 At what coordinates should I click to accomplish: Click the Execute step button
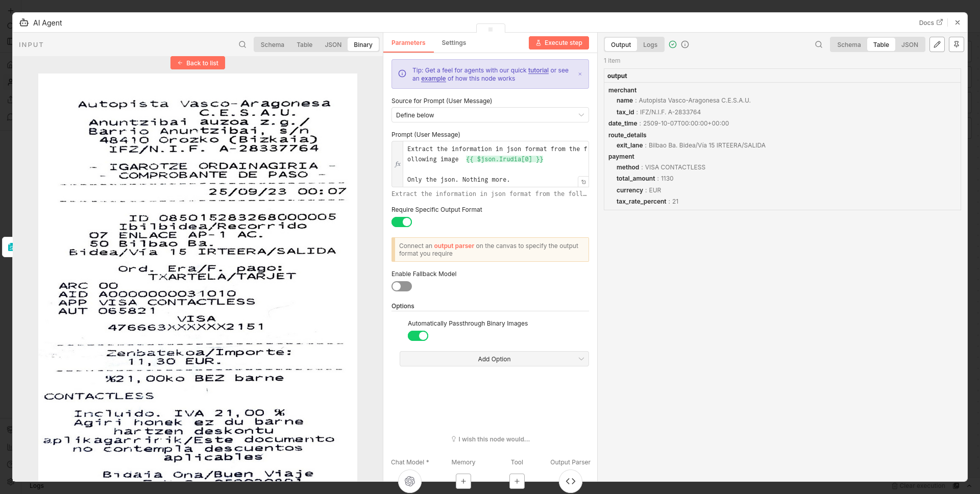pos(558,43)
